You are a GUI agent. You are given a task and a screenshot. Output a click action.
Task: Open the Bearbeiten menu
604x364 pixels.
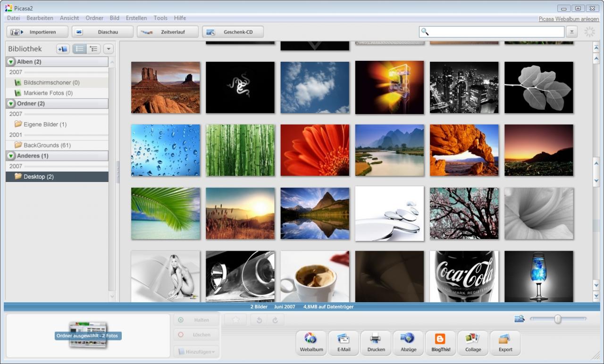[x=40, y=18]
